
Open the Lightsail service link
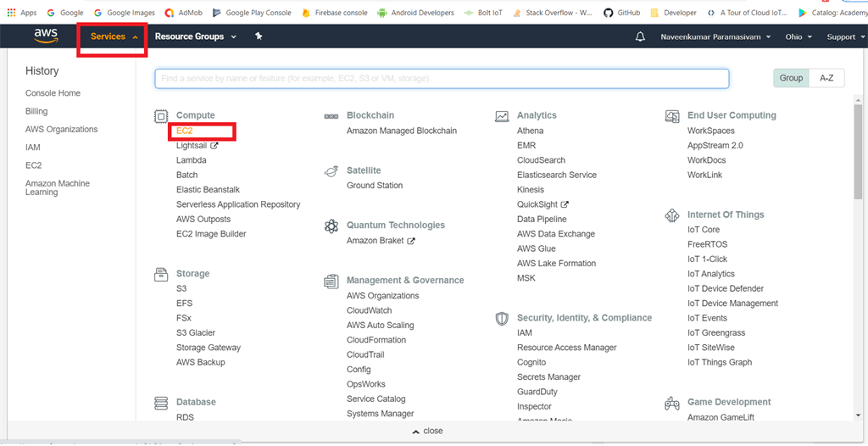pyautogui.click(x=197, y=146)
